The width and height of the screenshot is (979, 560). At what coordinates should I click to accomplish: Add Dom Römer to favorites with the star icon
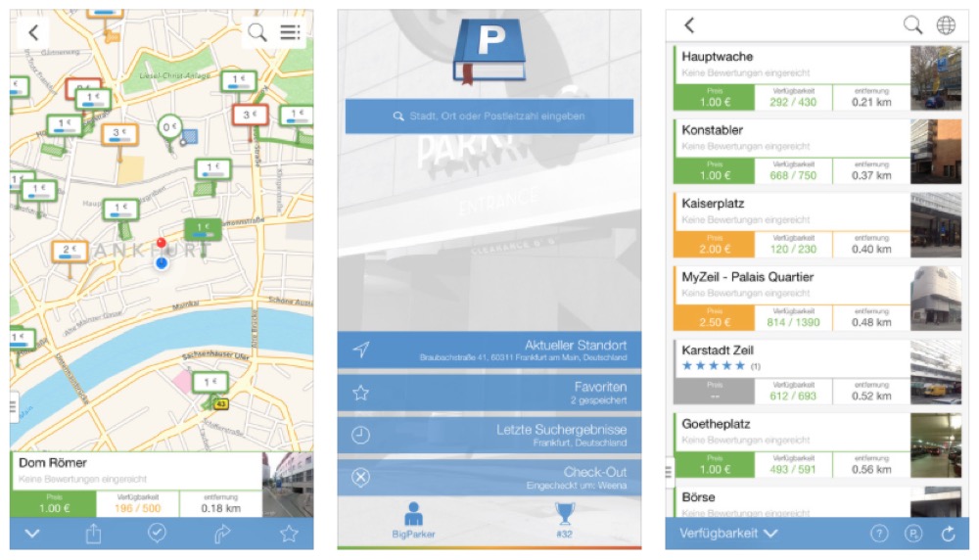pyautogui.click(x=289, y=534)
